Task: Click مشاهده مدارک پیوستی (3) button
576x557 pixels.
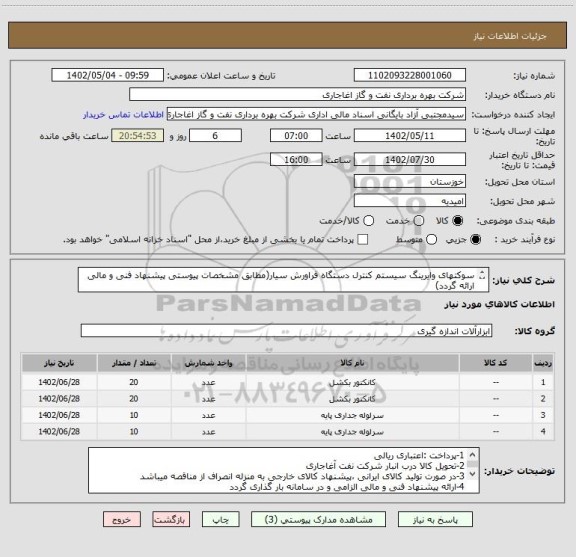Action: tap(318, 520)
